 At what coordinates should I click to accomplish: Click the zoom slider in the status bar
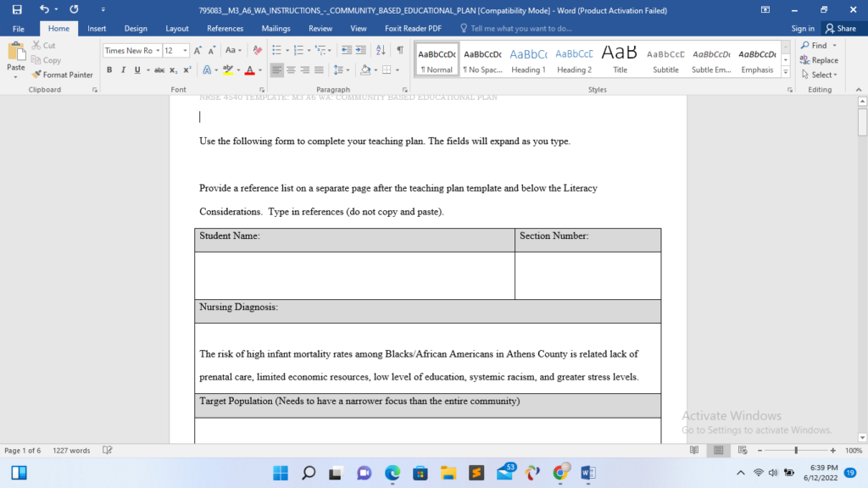click(x=795, y=451)
